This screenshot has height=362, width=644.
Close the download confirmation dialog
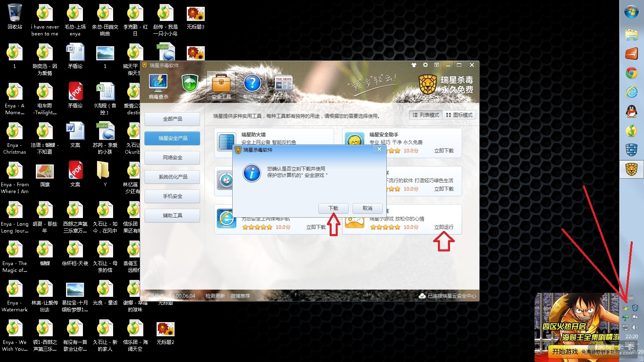(379, 149)
